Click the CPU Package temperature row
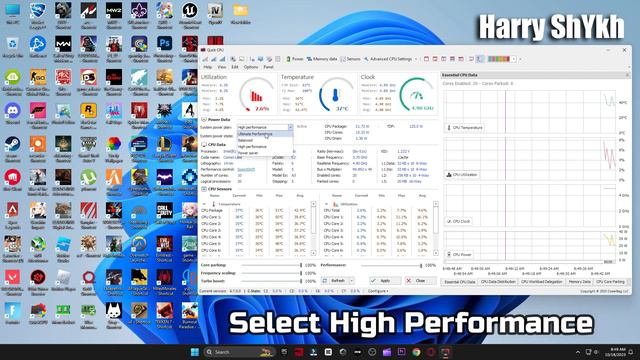The height and width of the screenshot is (360, 640). click(255, 211)
